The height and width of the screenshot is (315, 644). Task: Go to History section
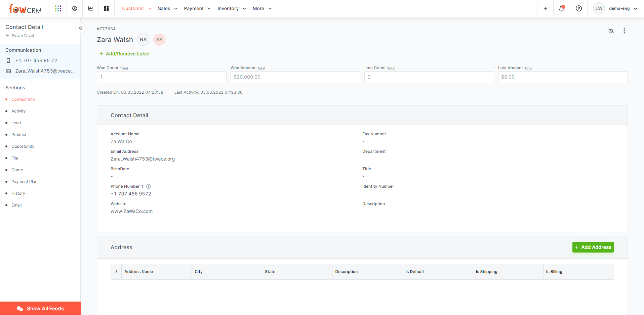18,193
